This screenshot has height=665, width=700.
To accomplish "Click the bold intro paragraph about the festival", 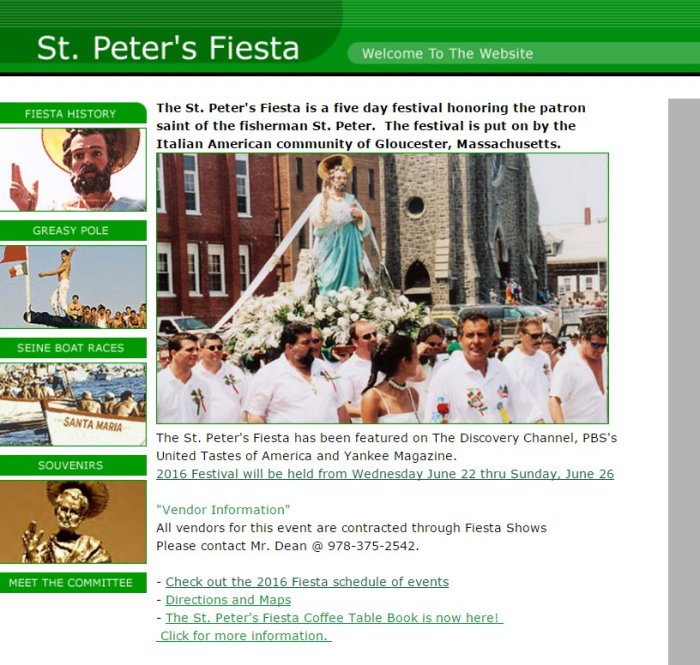I will 371,126.
